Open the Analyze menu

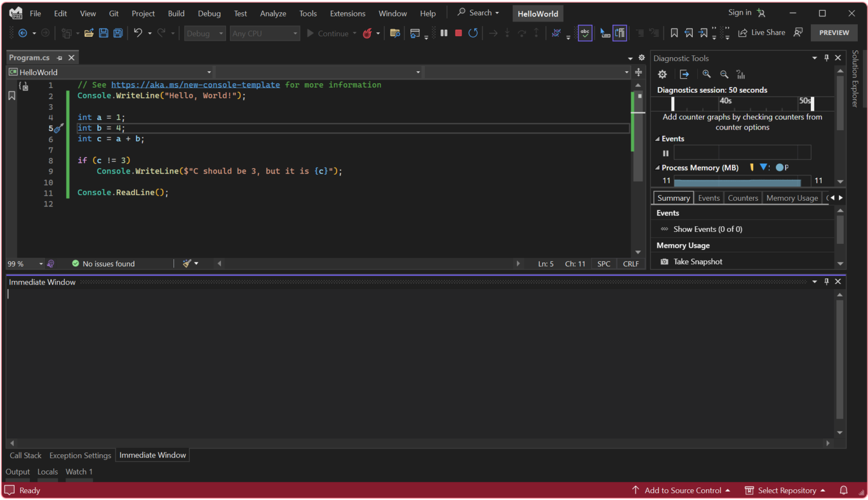click(x=273, y=13)
